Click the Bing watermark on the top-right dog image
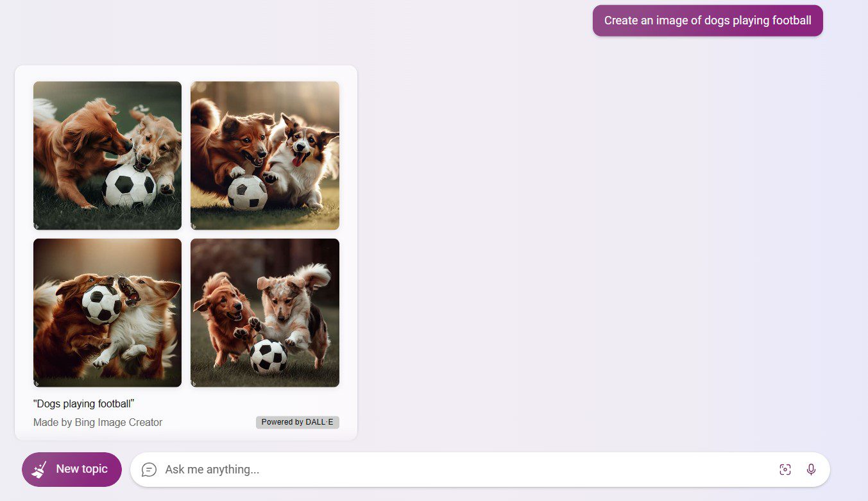 tap(195, 225)
